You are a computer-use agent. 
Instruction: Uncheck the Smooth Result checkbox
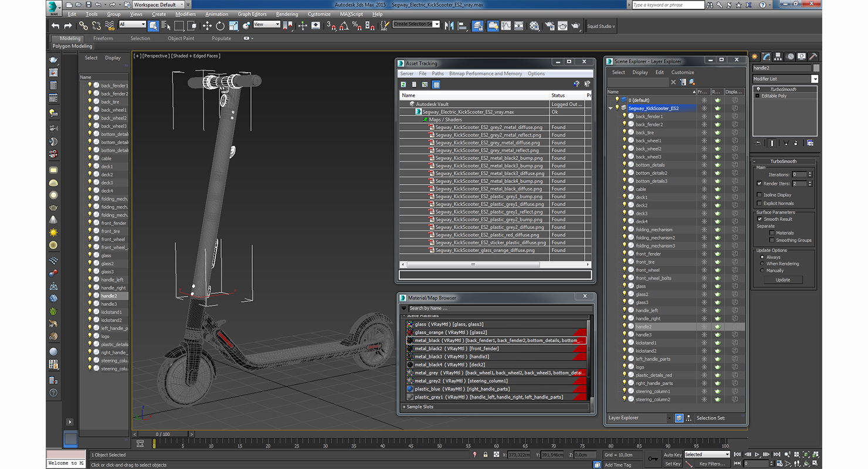pyautogui.click(x=760, y=219)
